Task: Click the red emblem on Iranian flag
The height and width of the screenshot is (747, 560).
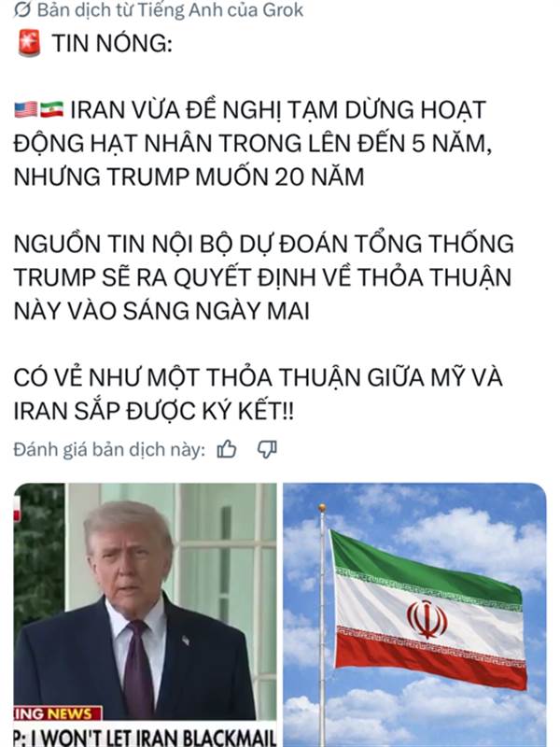Action: pyautogui.click(x=427, y=619)
